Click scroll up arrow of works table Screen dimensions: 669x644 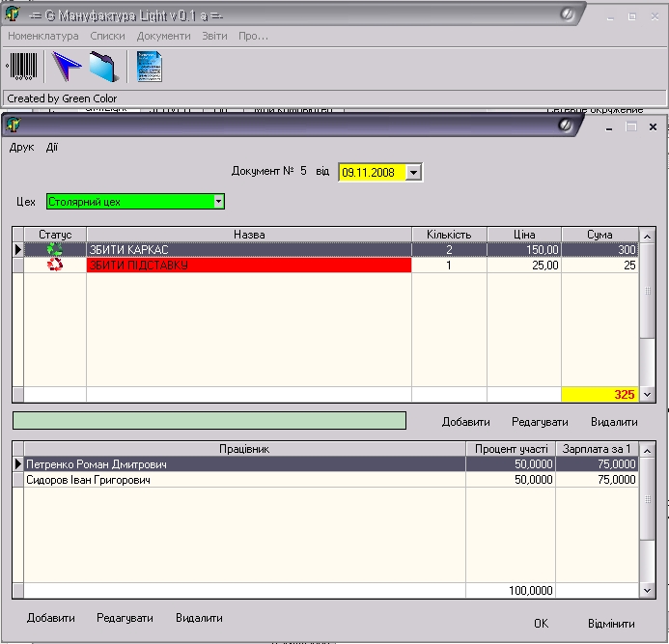tap(647, 237)
